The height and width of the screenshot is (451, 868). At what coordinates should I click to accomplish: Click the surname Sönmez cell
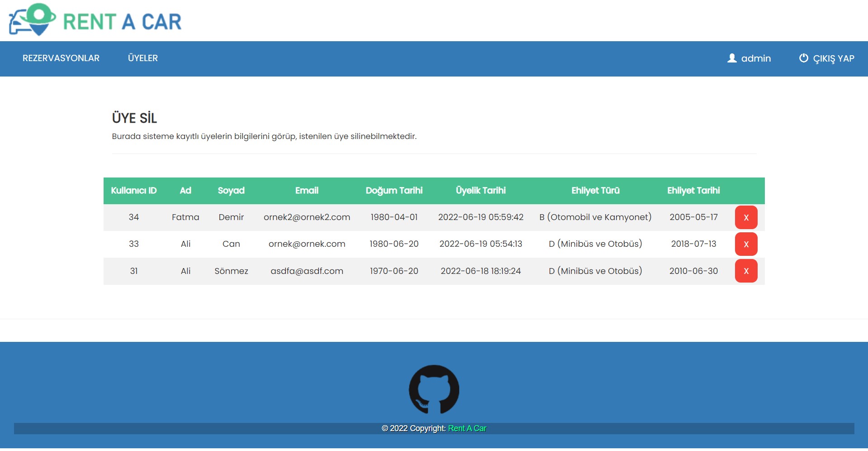[x=231, y=271]
